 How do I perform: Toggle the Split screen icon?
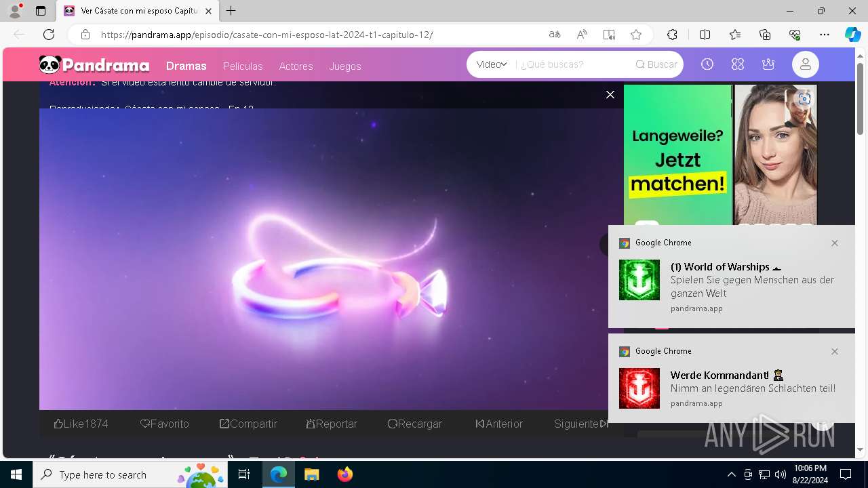click(705, 35)
